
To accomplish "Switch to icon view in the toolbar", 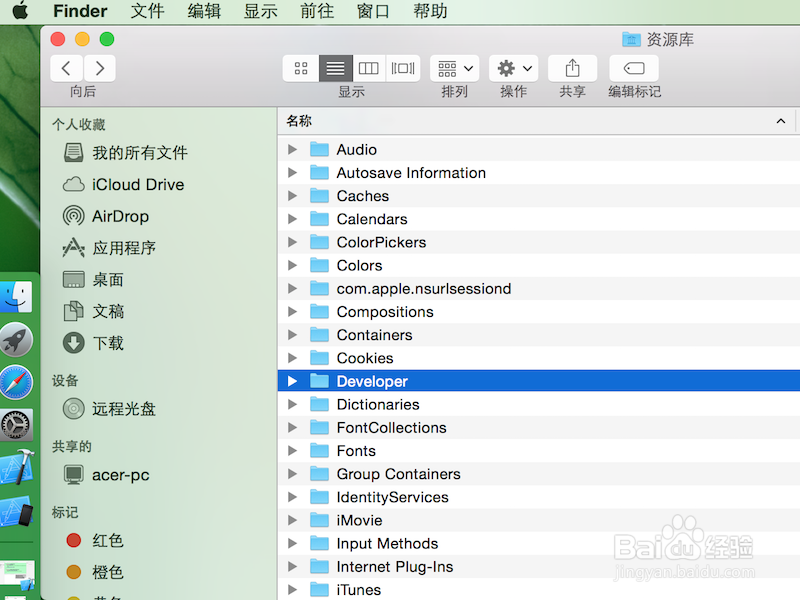I will (301, 68).
